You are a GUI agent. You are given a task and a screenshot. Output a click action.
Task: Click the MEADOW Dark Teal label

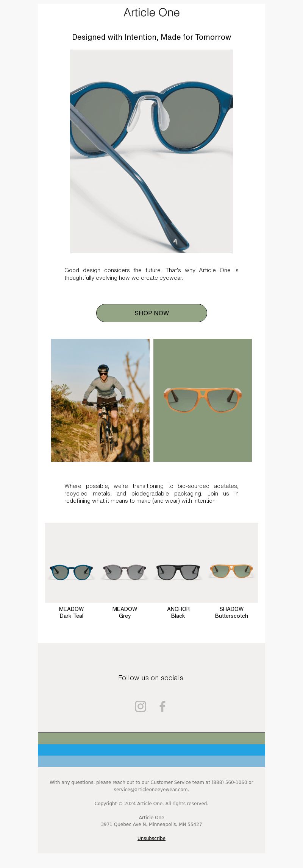[x=71, y=612]
